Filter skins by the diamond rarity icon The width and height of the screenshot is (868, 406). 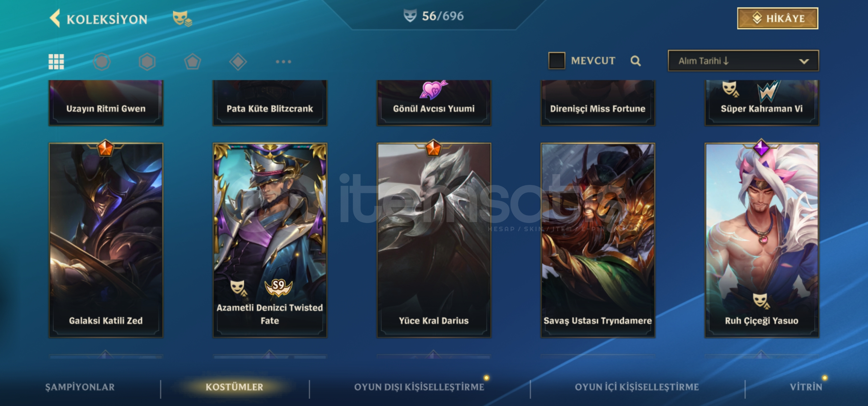238,62
